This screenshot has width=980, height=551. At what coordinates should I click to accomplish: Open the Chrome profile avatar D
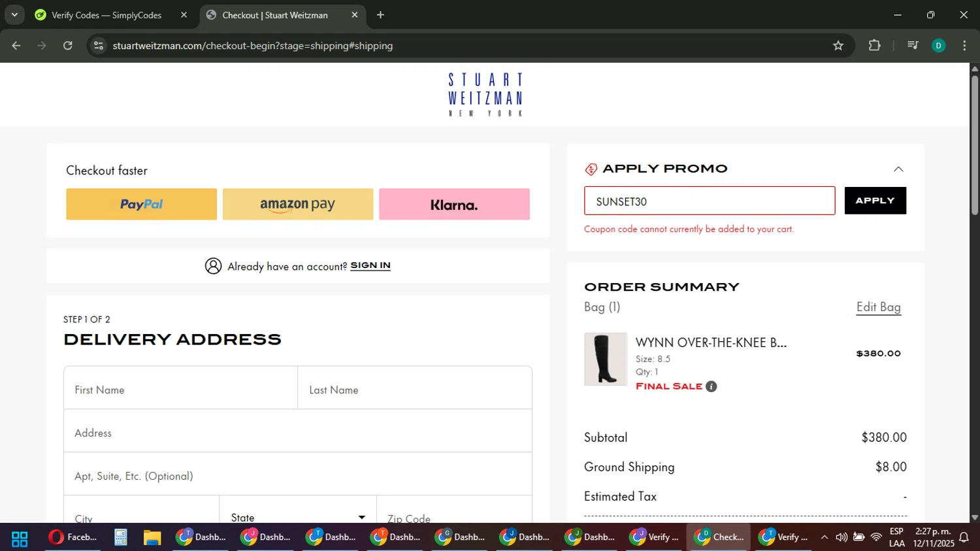[938, 46]
